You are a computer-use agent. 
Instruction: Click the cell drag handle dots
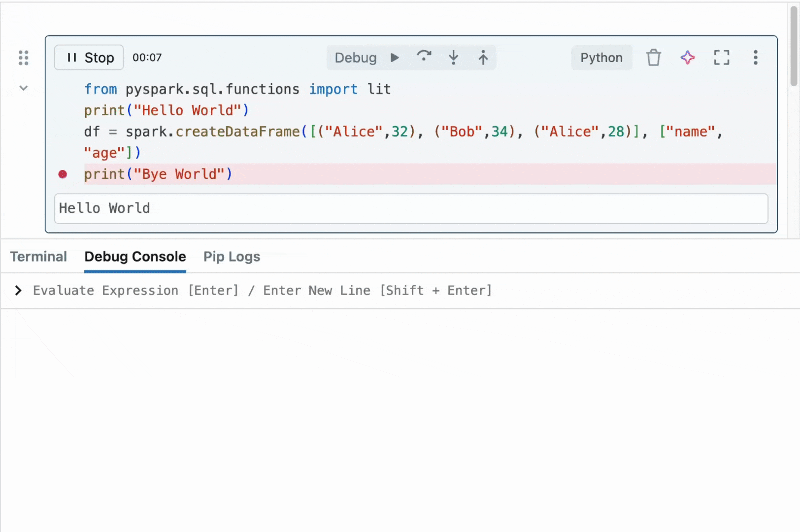point(23,58)
